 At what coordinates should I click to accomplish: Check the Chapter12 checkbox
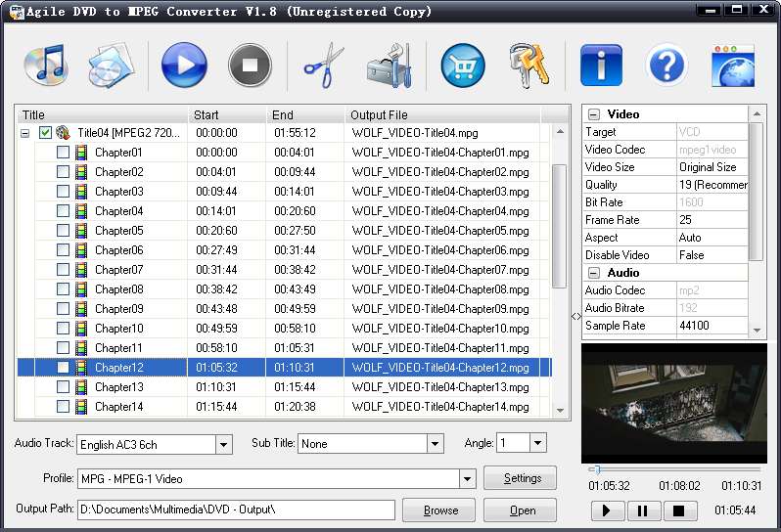pos(63,368)
